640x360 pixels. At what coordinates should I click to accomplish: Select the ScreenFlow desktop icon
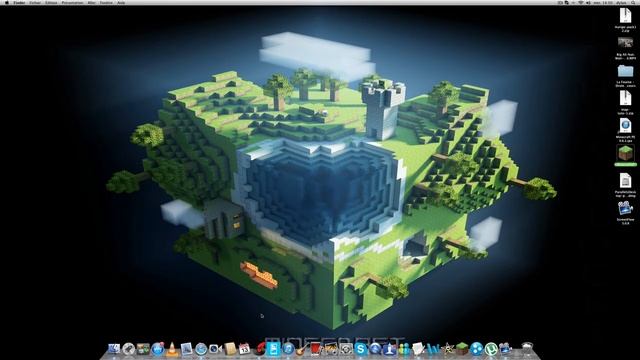pos(625,208)
